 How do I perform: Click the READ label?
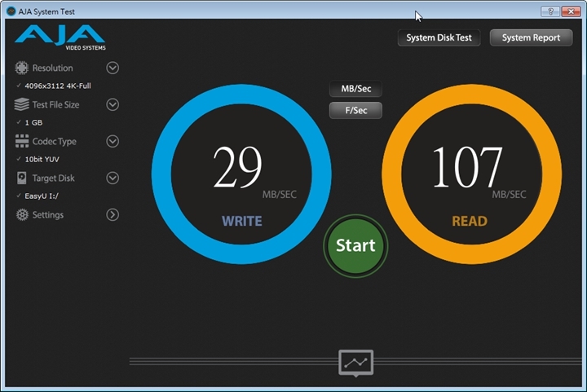click(x=470, y=221)
